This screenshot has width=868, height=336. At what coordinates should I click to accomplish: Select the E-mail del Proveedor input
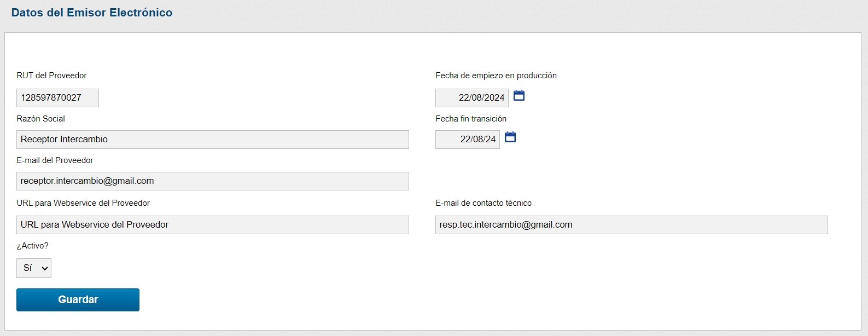coord(212,181)
